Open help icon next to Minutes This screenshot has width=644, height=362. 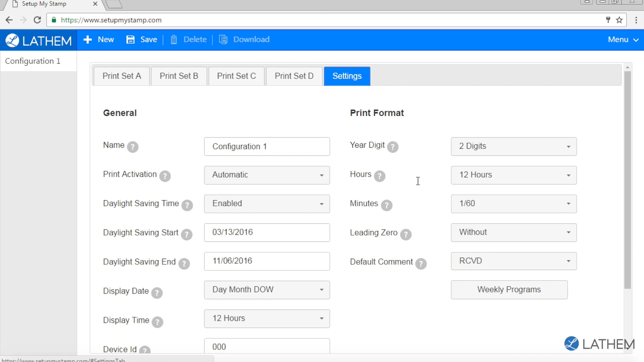pyautogui.click(x=386, y=205)
